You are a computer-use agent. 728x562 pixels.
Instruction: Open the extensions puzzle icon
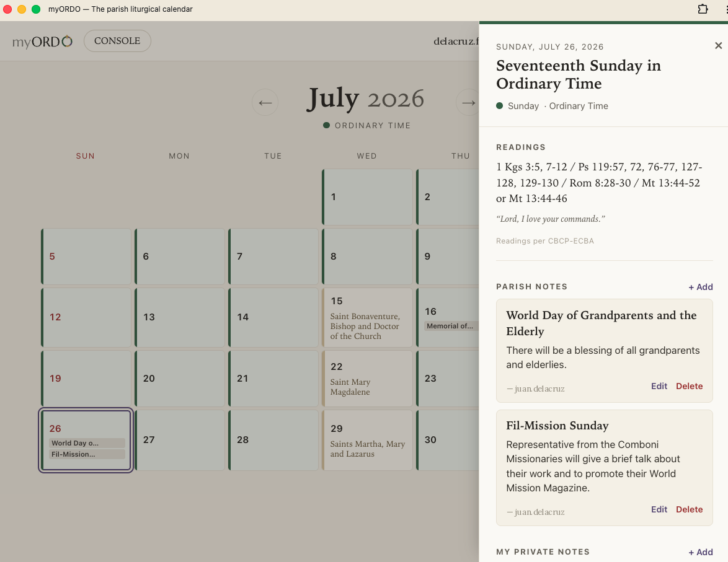703,9
